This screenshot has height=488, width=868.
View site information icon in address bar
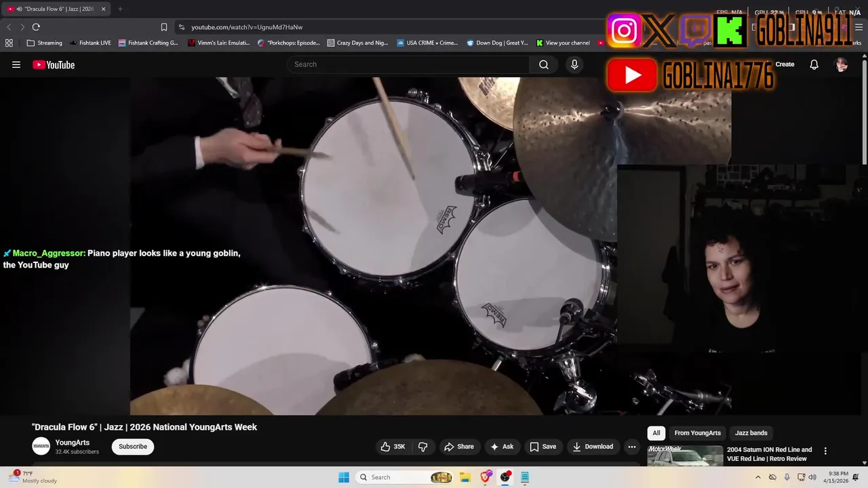pos(181,27)
